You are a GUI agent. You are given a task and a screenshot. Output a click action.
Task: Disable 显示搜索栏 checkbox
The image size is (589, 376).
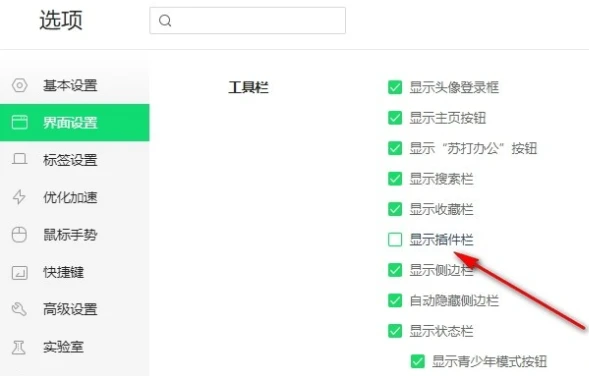point(395,179)
